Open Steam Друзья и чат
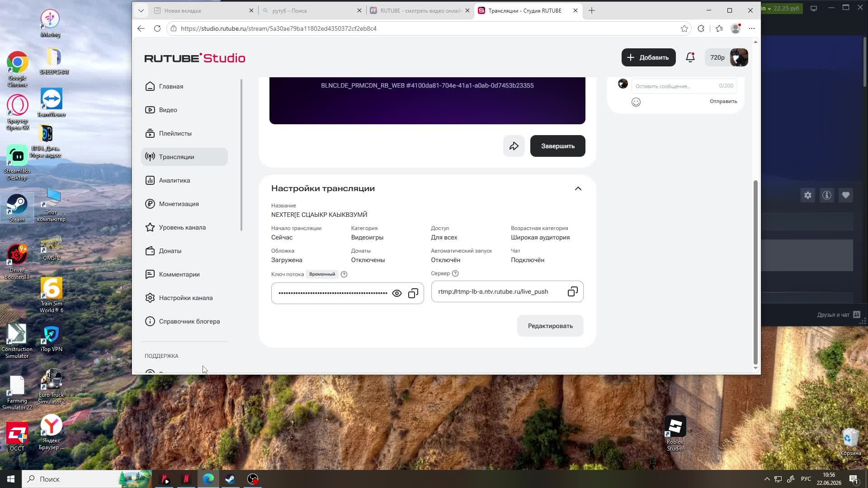 pos(839,314)
